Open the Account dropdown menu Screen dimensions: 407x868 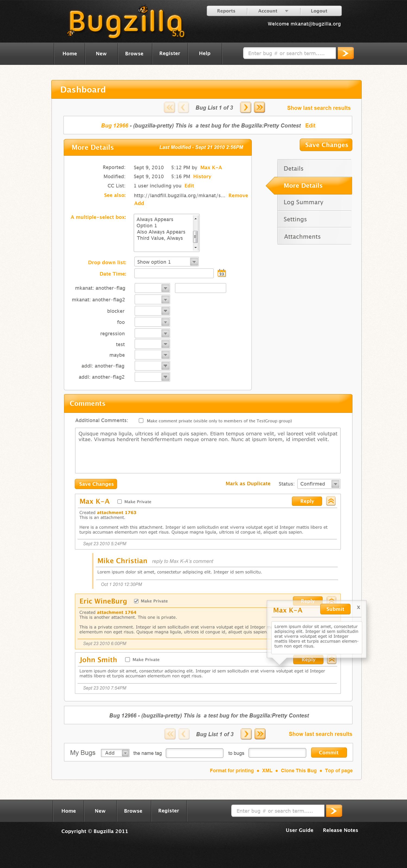[x=273, y=11]
